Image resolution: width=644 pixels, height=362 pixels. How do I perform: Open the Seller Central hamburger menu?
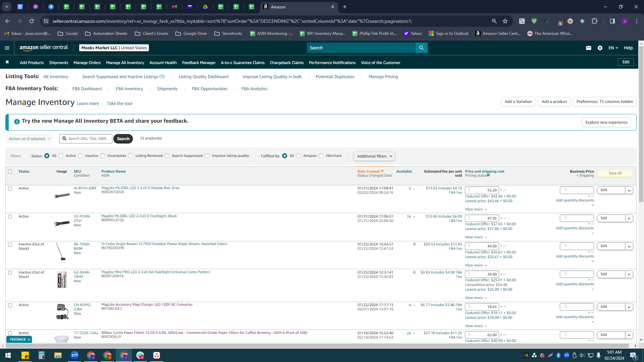pos(7,48)
